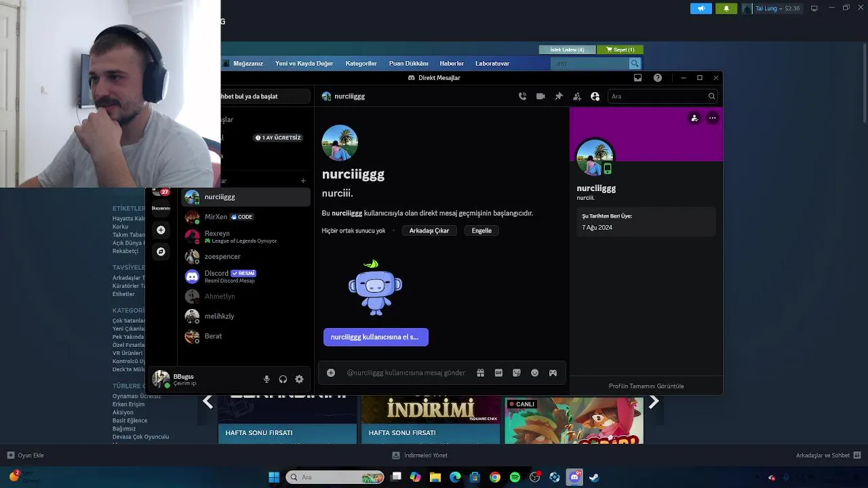The image size is (868, 488).
Task: Click Oyun Ekle in Steam footer
Action: (25, 455)
